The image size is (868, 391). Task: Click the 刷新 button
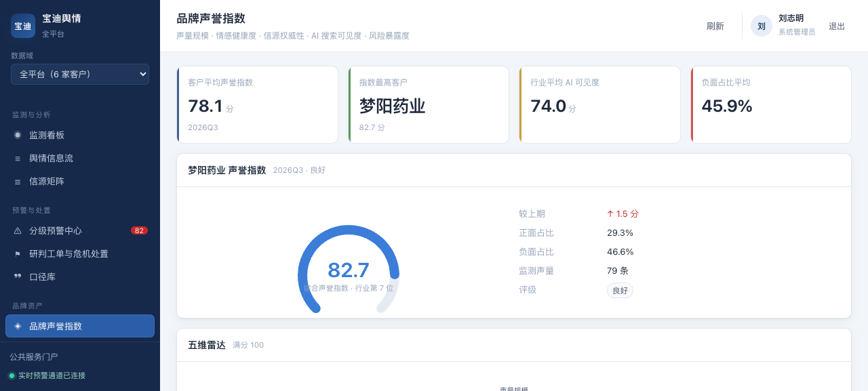(715, 26)
